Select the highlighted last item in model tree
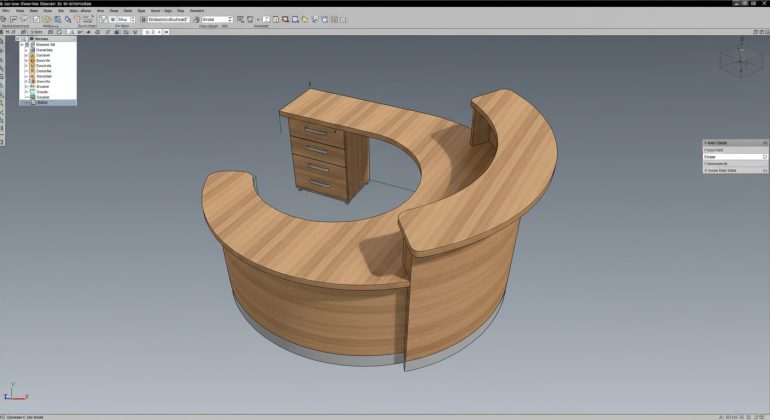The width and height of the screenshot is (770, 420). tap(43, 102)
